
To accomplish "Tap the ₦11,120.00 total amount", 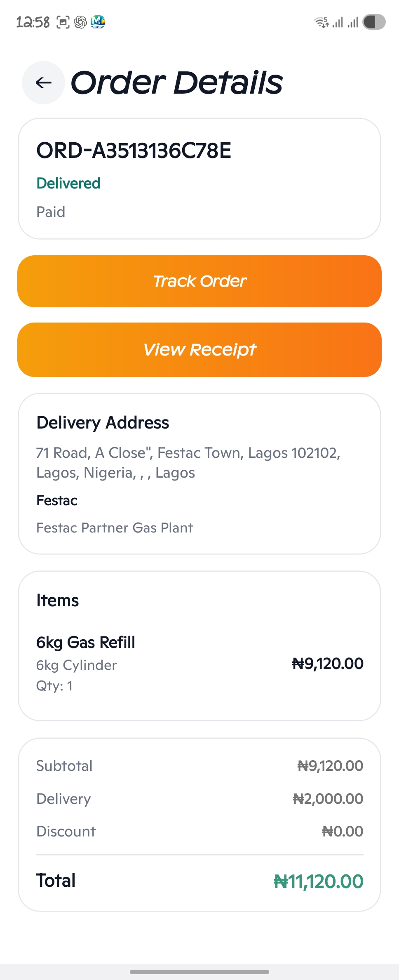I will click(x=319, y=881).
